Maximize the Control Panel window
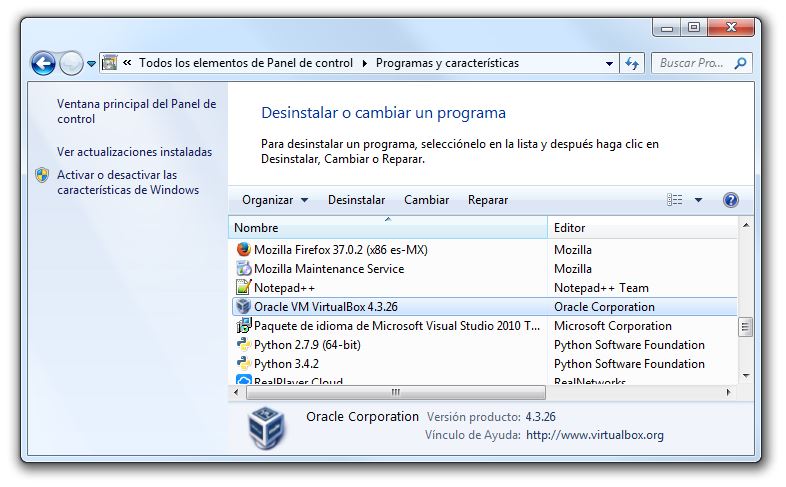The height and width of the screenshot is (487, 786). pyautogui.click(x=694, y=28)
